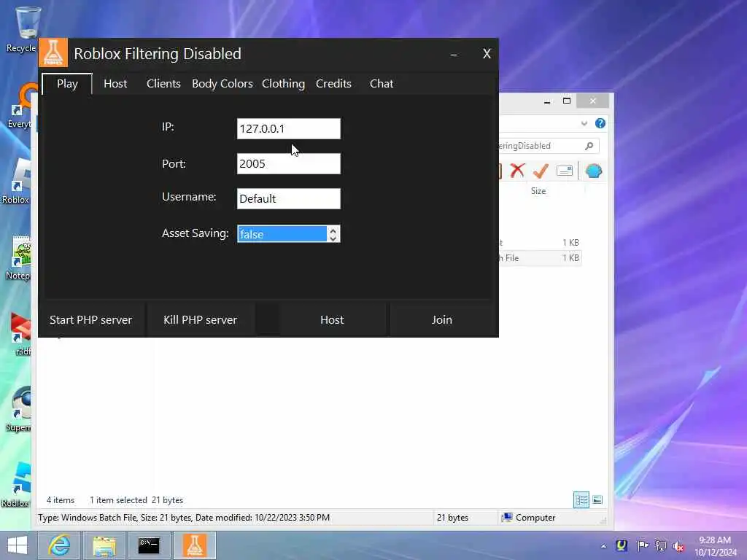Show hidden tray icons arrow
The image size is (747, 560).
(x=603, y=546)
